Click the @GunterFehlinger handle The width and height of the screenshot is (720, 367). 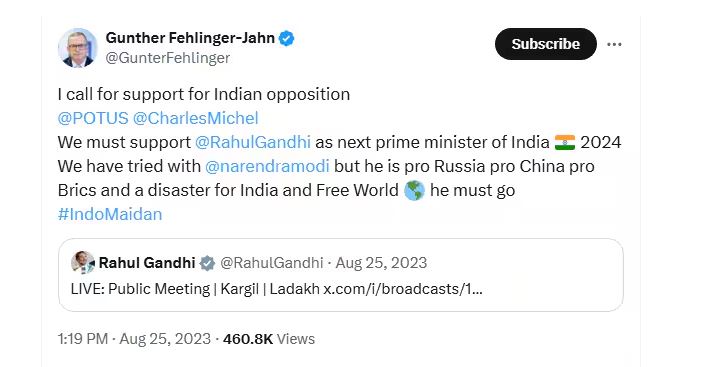point(168,58)
